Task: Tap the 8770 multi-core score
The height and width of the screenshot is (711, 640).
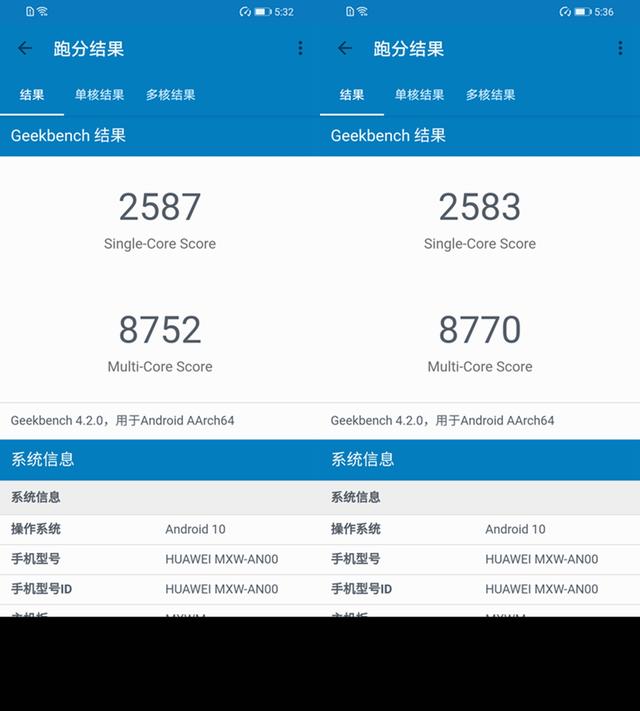Action: [x=480, y=330]
